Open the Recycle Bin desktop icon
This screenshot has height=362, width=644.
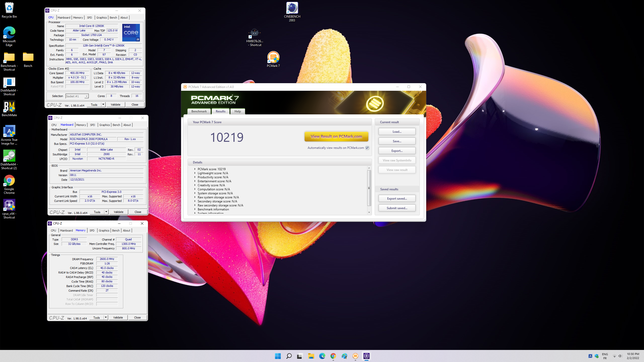click(x=9, y=10)
